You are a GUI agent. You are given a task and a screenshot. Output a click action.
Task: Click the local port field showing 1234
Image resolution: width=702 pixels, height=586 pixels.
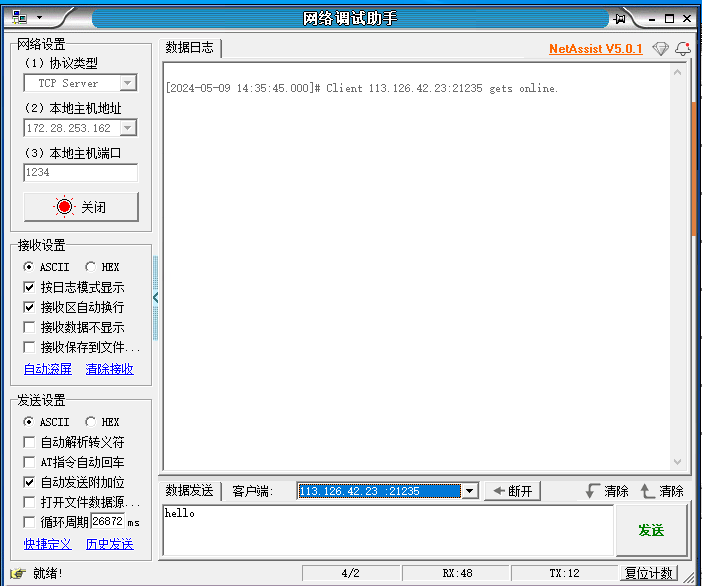[x=81, y=172]
